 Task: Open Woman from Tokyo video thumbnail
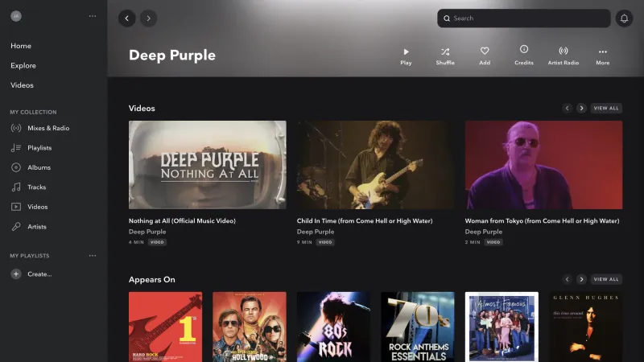point(543,165)
